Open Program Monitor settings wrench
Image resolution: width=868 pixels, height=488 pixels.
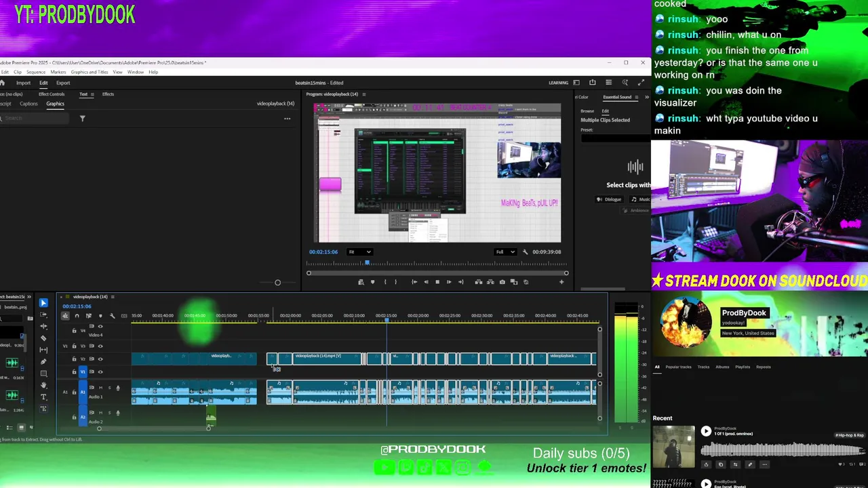[525, 252]
